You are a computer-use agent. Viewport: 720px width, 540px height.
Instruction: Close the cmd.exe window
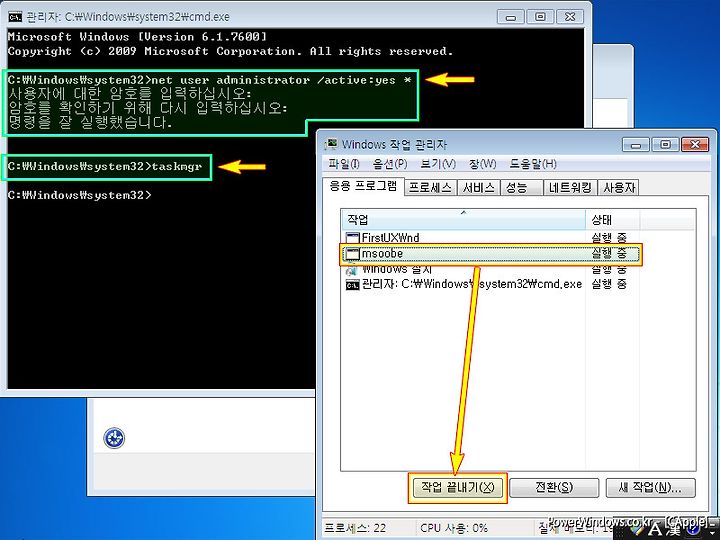pyautogui.click(x=570, y=17)
